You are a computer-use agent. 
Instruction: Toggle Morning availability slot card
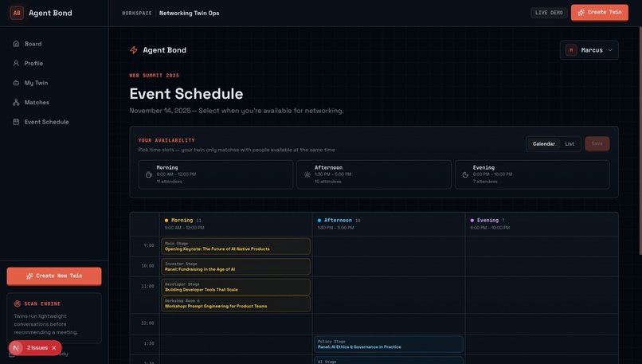tap(216, 174)
